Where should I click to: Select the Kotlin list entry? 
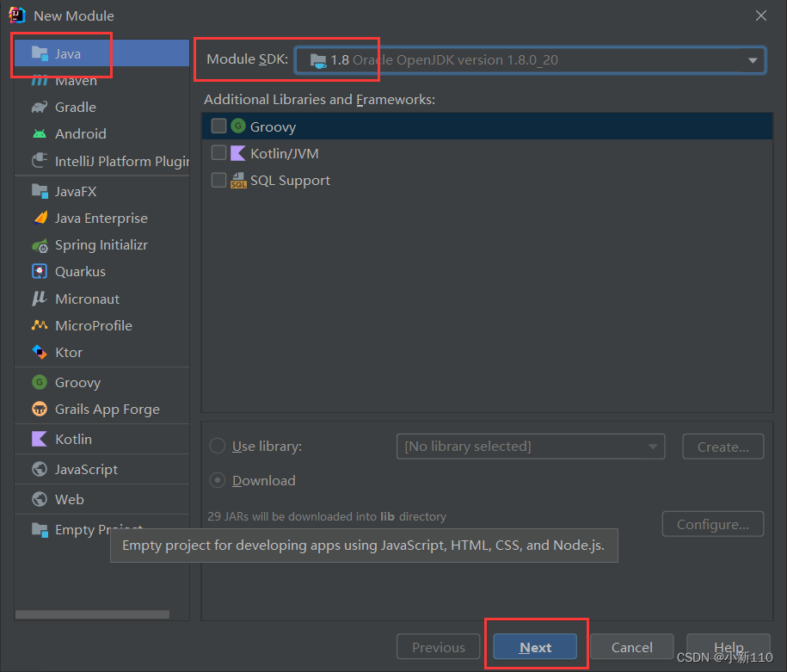pyautogui.click(x=101, y=439)
